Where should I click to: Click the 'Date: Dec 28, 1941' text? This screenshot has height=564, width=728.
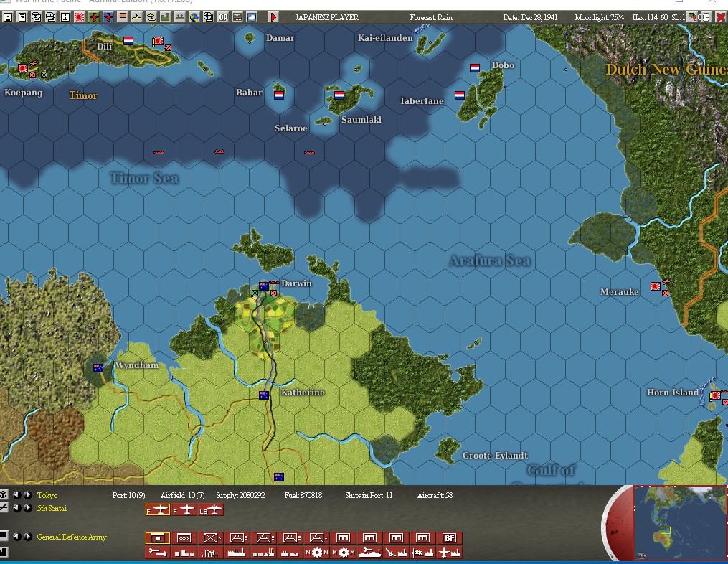coord(530,17)
